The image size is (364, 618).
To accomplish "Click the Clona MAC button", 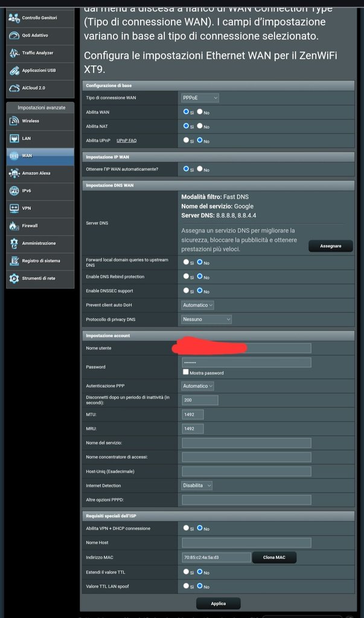I will 274,557.
